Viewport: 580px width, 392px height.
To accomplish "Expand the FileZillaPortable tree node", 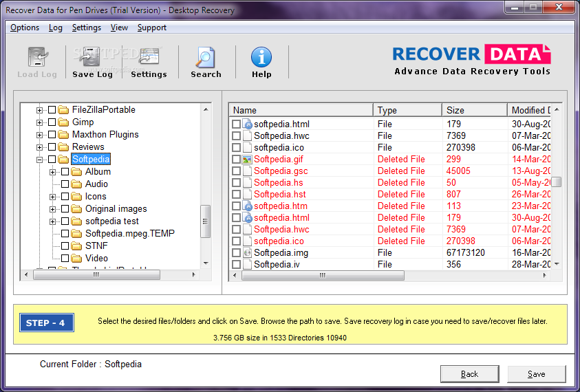I will click(40, 110).
